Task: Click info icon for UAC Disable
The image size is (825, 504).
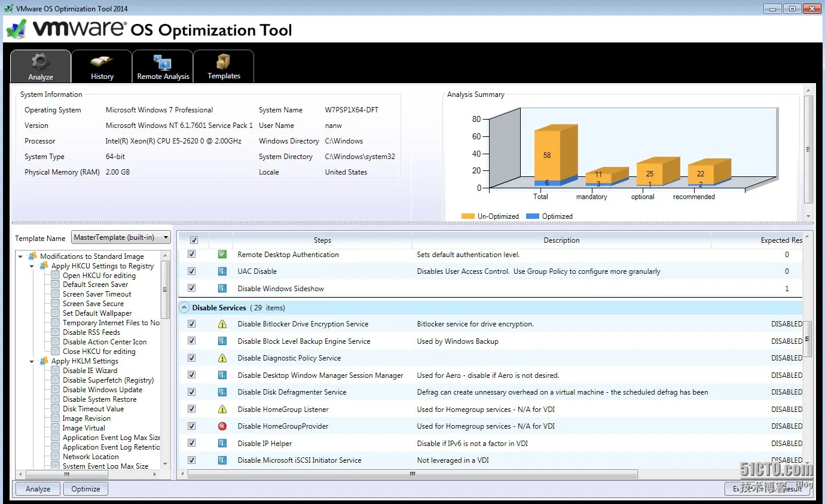Action: click(x=222, y=271)
